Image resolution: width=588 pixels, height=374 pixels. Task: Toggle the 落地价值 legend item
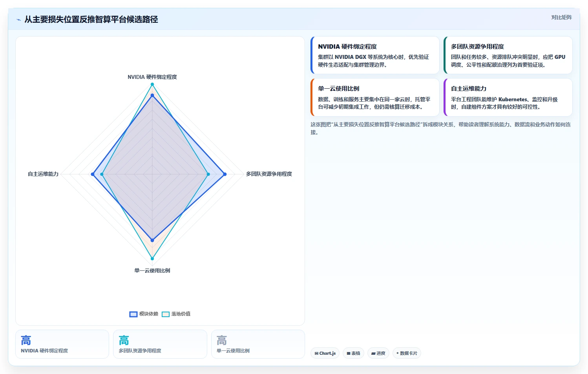176,314
